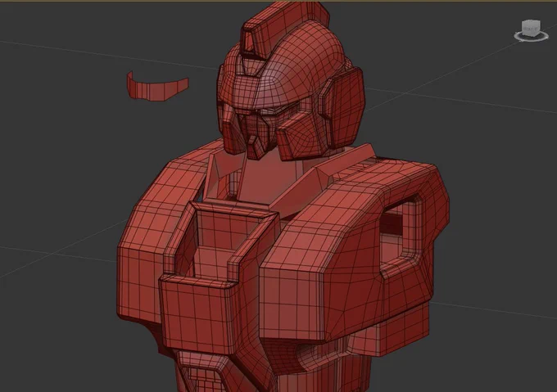Click the compass ring beneath the ViewCube
This screenshot has width=557, height=392.
tap(531, 36)
